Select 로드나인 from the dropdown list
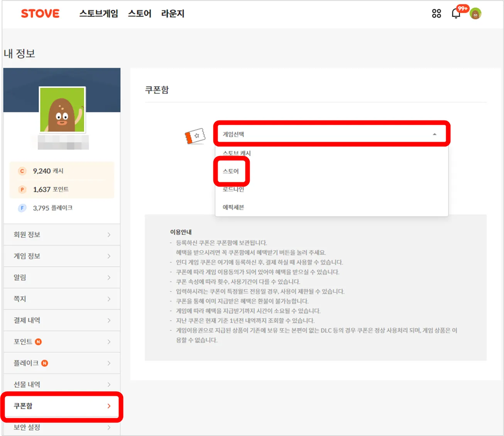Image resolution: width=504 pixels, height=436 pixels. tap(331, 189)
